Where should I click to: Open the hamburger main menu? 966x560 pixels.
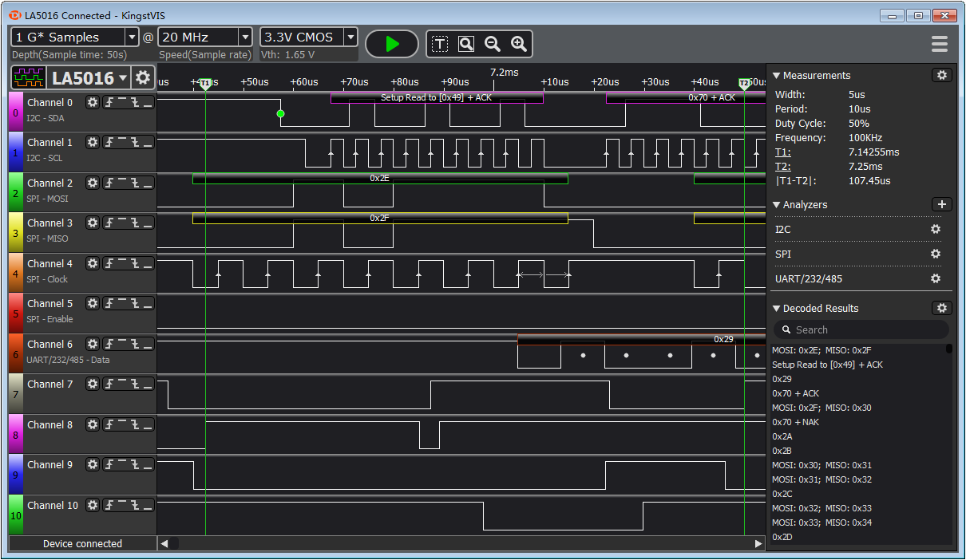point(940,44)
